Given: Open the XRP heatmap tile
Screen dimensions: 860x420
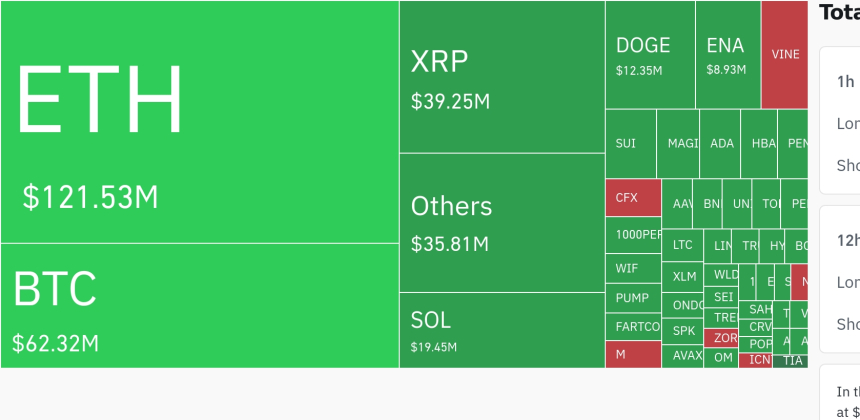Looking at the screenshot, I should point(502,77).
